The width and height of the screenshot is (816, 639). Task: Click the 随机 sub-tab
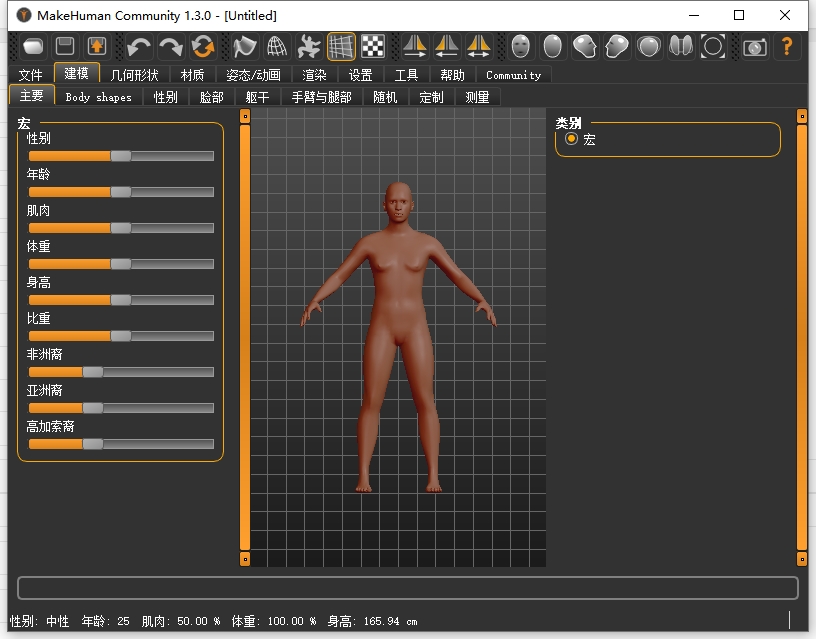point(385,97)
